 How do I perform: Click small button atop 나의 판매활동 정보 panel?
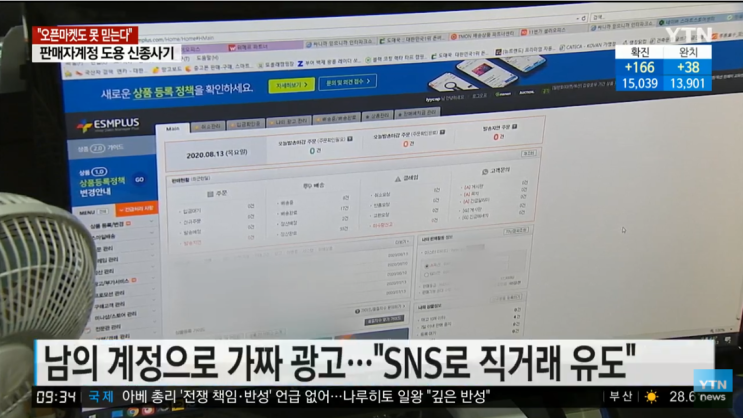[516, 231]
